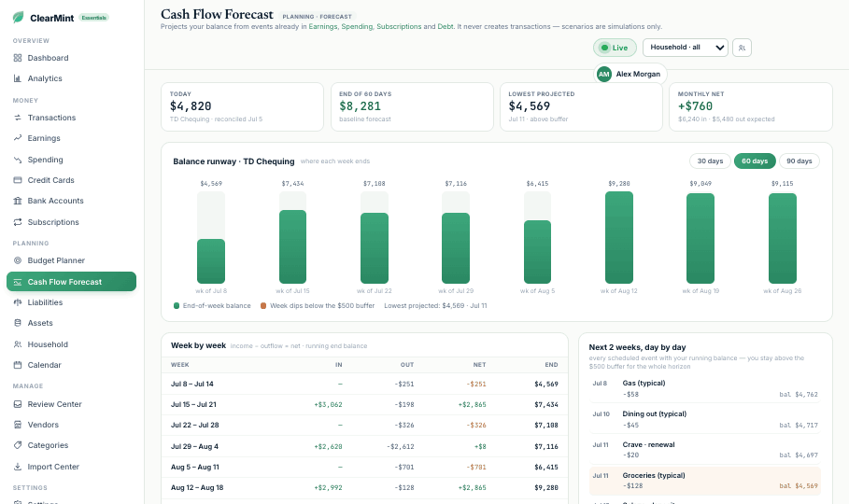Click the Subscriptions repeat-arrows icon
This screenshot has height=504, width=849.
pos(18,222)
